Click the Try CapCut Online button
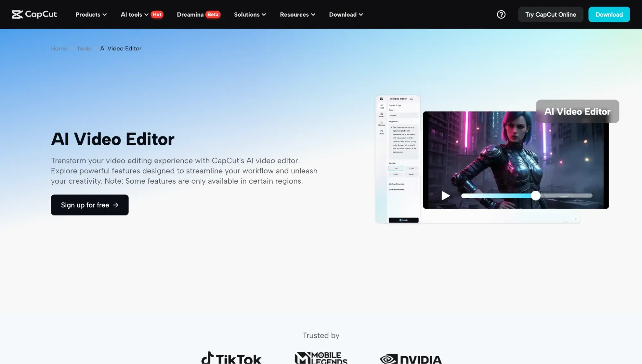Viewport: 642px width, 364px height. 550,14
